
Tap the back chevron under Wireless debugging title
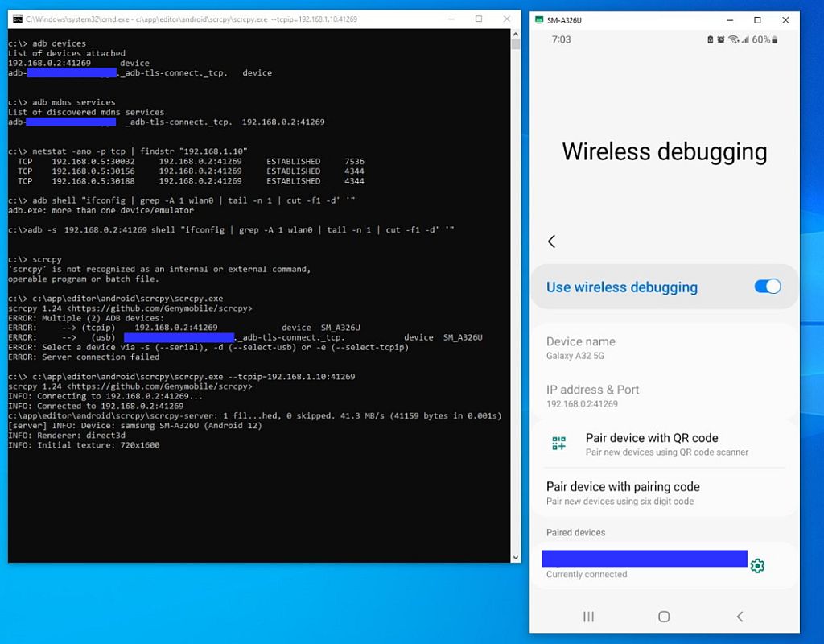551,242
